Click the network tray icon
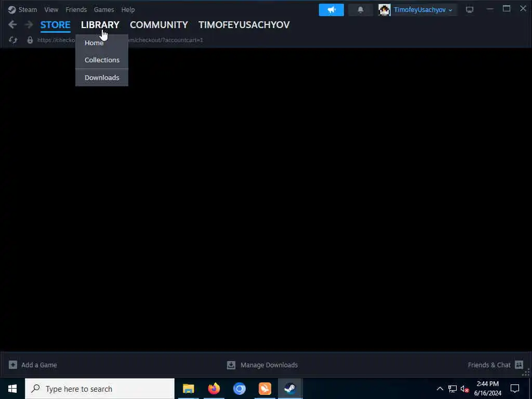 tap(453, 389)
